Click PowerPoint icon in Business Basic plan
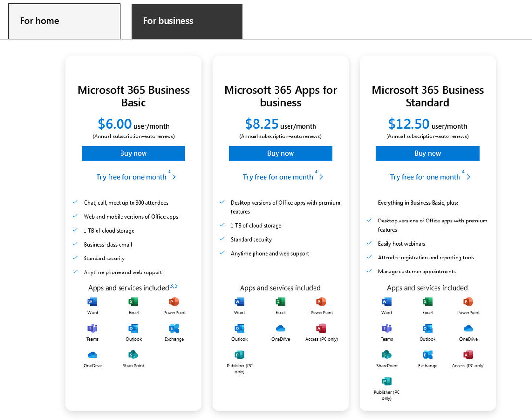The height and width of the screenshot is (420, 532). click(174, 302)
